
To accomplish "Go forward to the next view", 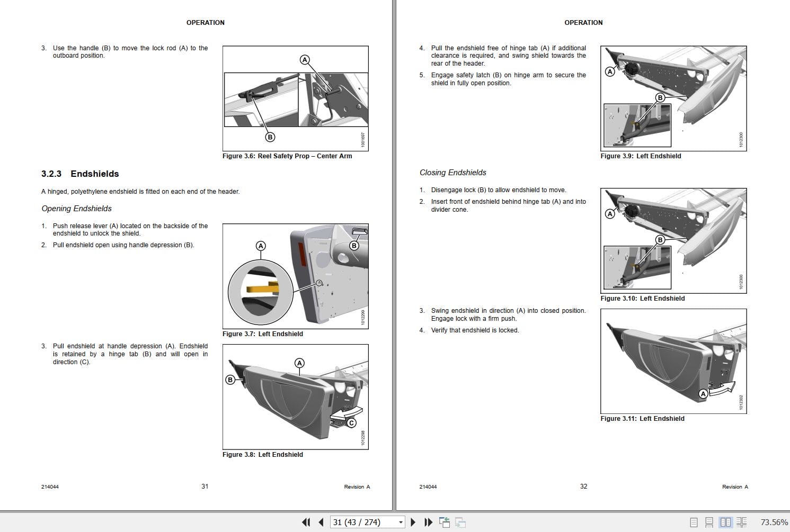I will tap(460, 522).
